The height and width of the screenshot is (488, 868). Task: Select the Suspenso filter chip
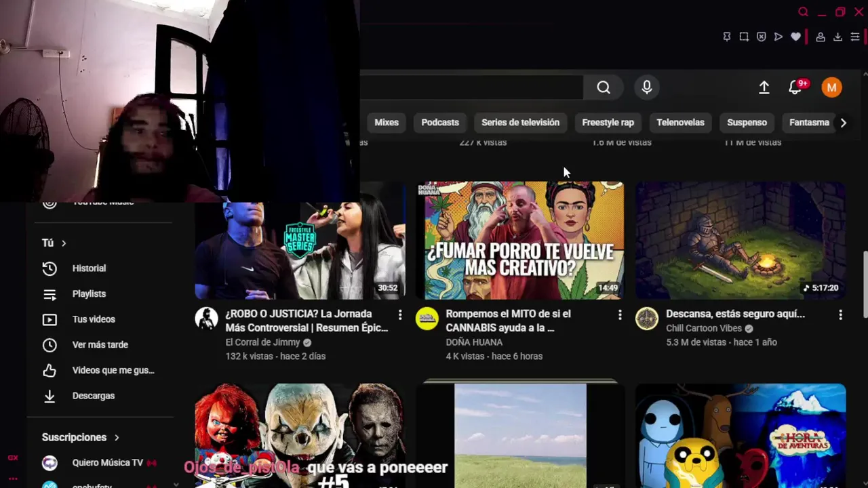747,123
